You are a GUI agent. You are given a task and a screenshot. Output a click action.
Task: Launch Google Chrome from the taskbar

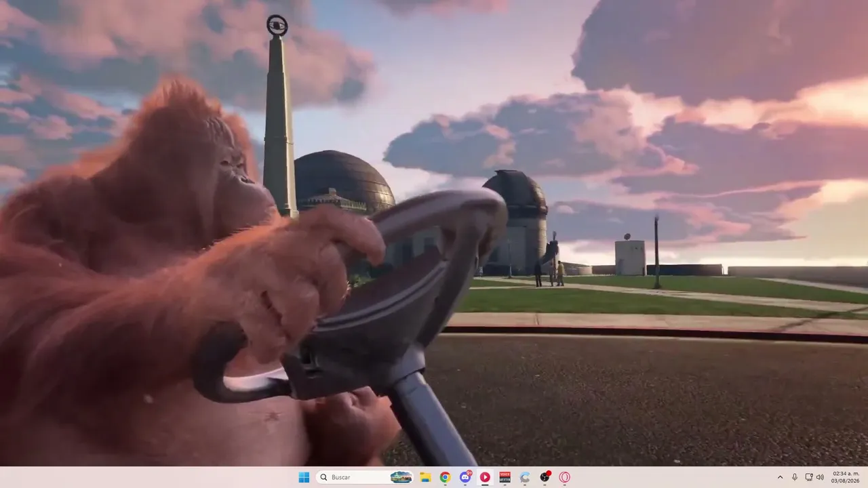point(445,477)
